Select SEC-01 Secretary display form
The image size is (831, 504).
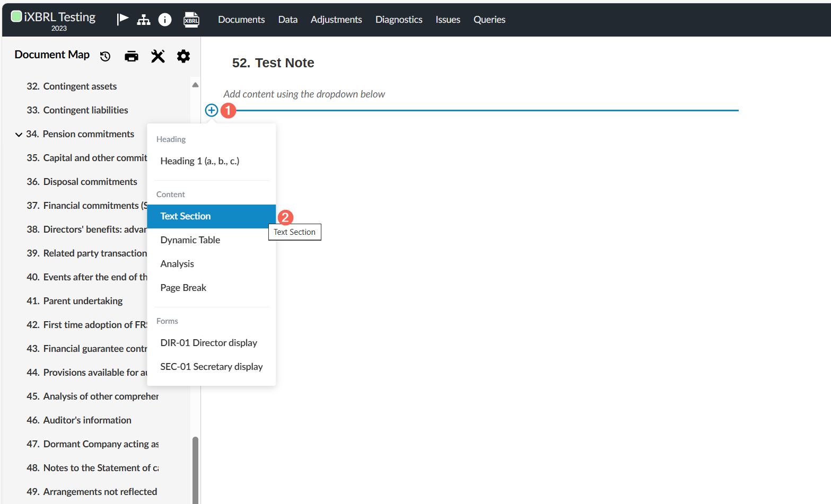point(212,367)
